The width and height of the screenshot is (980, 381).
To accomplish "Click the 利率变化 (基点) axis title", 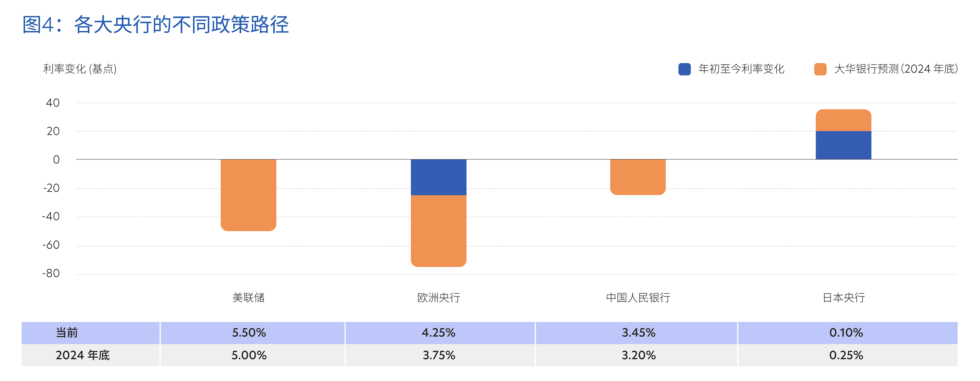I will click(x=80, y=69).
